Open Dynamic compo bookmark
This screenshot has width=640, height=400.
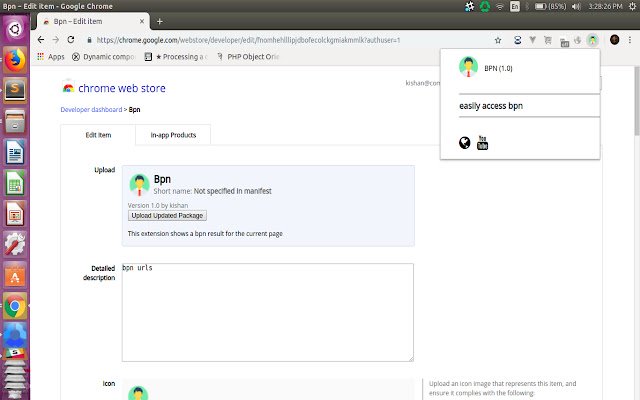coord(103,57)
